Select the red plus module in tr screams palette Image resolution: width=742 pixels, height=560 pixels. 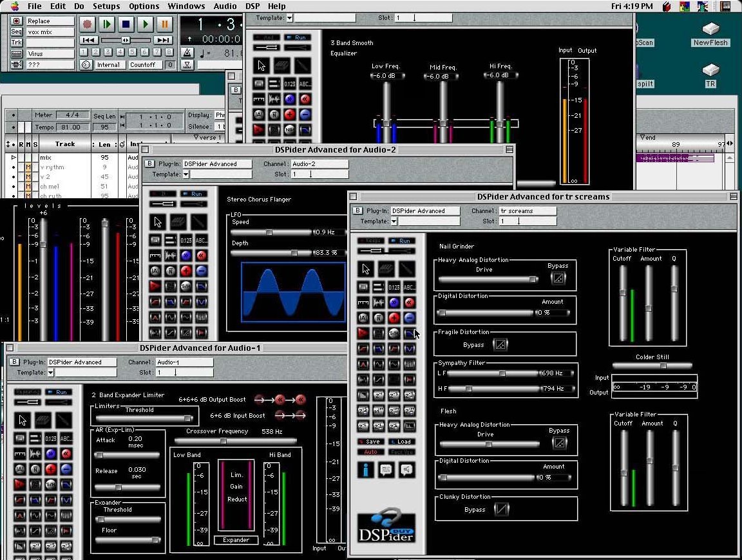(x=394, y=317)
